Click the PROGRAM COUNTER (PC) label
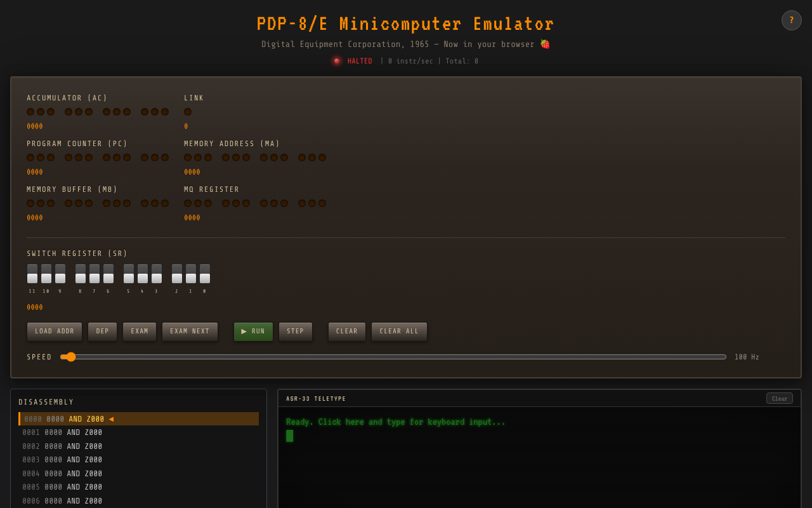Screen dimensions: 812x508 77,144
